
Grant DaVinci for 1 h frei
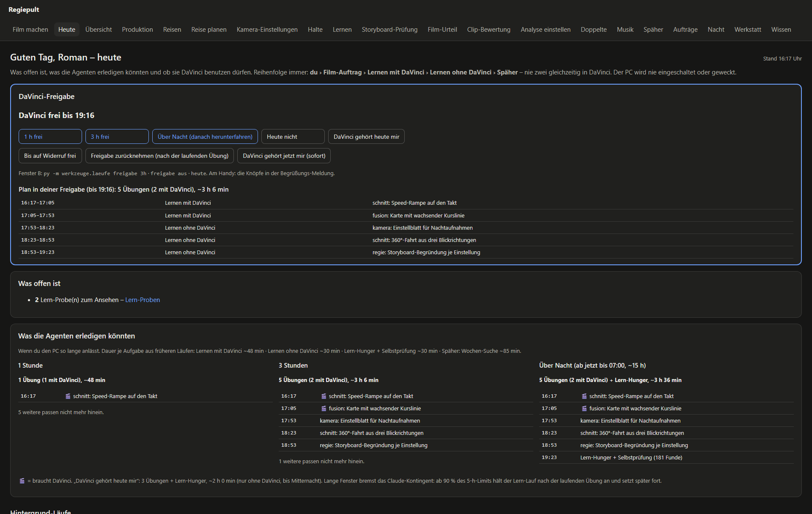click(50, 137)
